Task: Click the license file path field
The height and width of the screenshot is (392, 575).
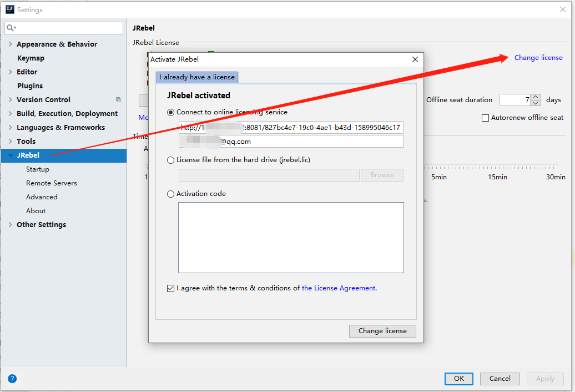Action: [x=269, y=175]
